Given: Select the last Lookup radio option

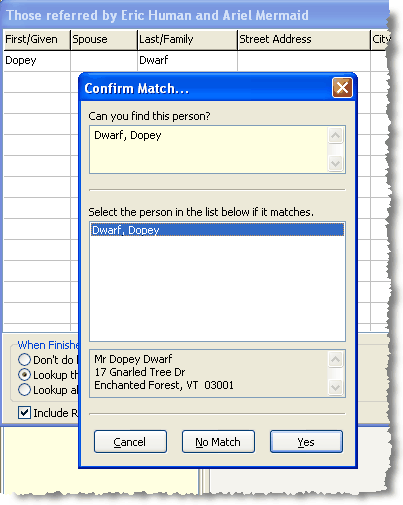Looking at the screenshot, I should tap(24, 390).
